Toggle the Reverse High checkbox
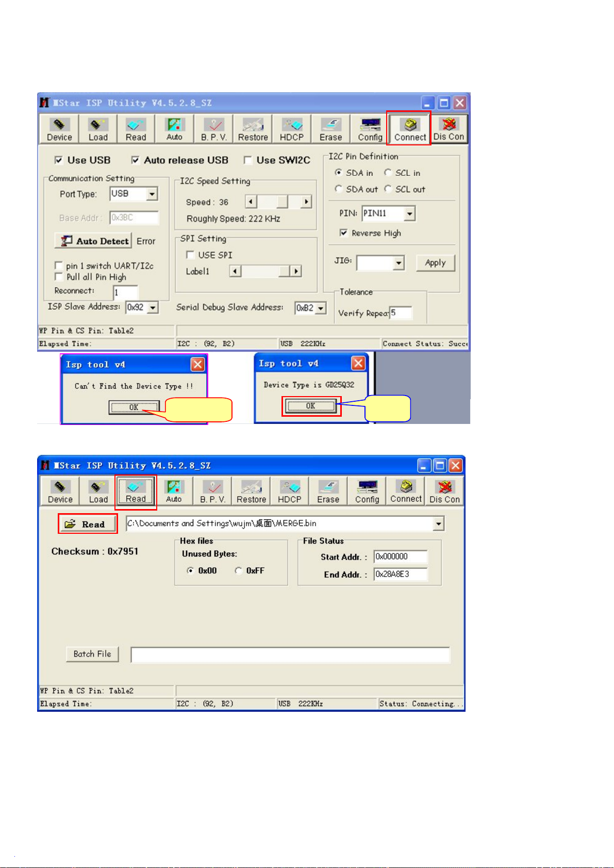 [343, 233]
